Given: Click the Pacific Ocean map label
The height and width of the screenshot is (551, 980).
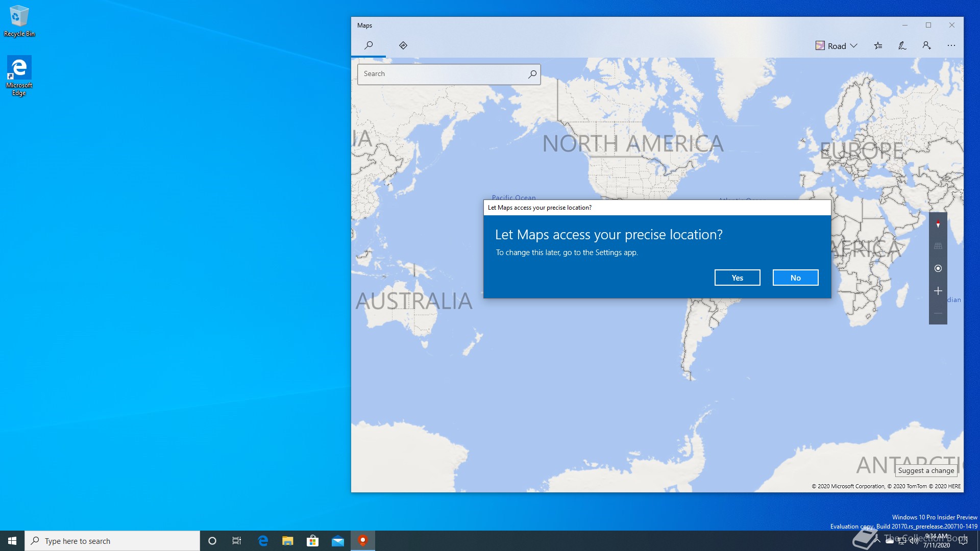Looking at the screenshot, I should pos(513,197).
